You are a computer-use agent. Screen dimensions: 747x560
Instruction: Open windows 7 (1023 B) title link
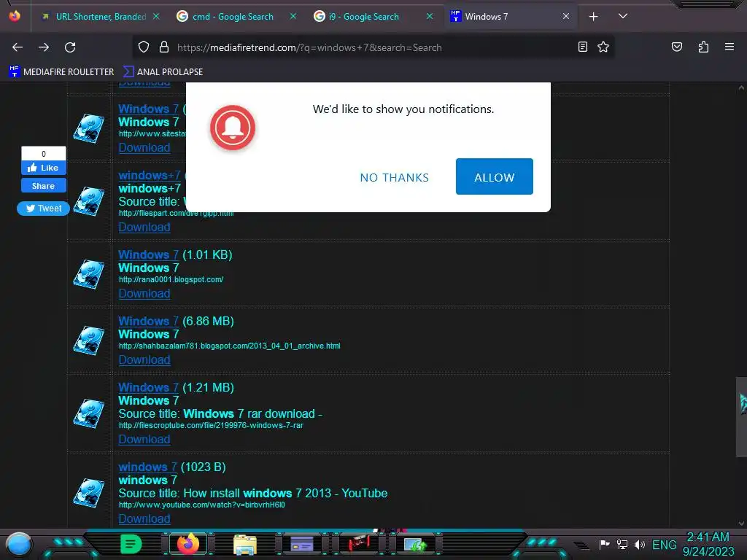(x=147, y=467)
